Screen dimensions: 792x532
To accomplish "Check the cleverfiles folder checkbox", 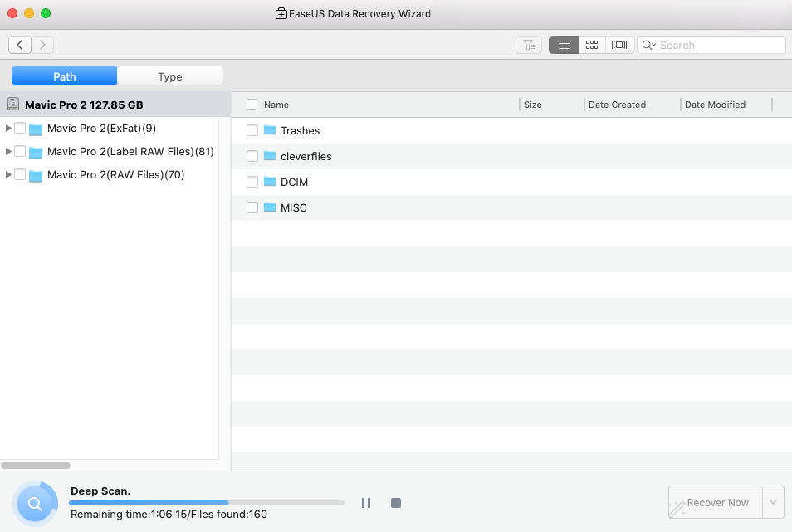I will tap(252, 156).
